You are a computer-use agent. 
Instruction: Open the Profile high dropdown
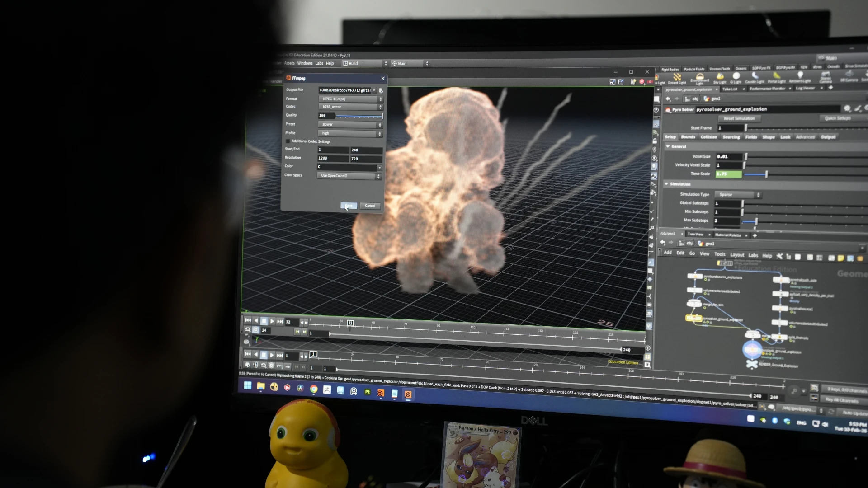tap(350, 133)
